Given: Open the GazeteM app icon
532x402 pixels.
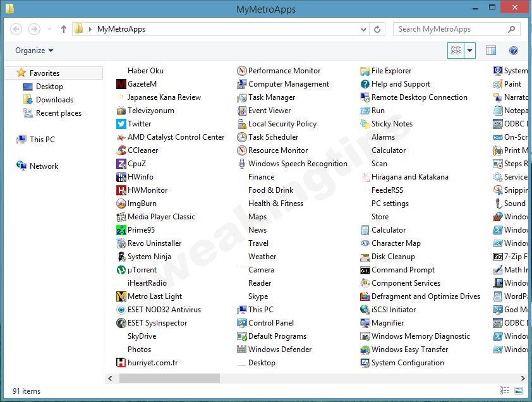Looking at the screenshot, I should [121, 84].
